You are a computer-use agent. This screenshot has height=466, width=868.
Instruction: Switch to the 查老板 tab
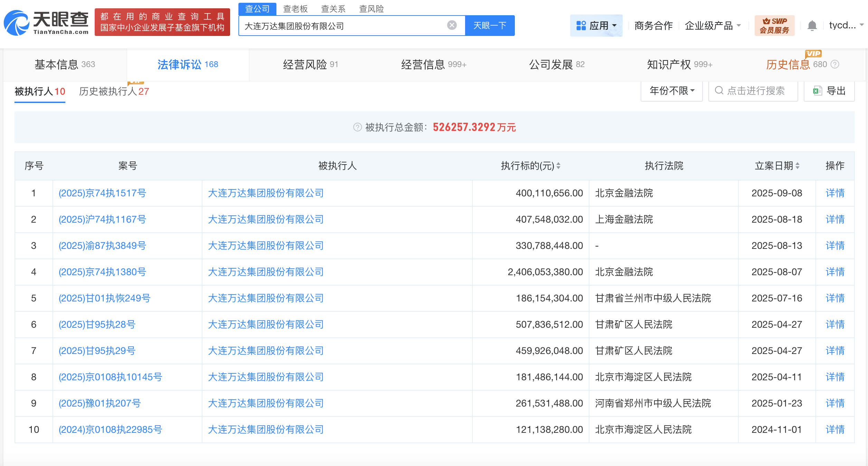[295, 9]
